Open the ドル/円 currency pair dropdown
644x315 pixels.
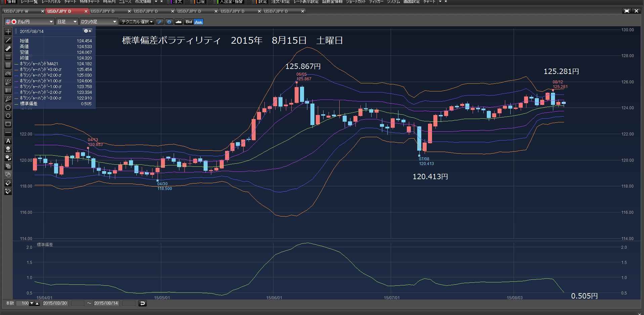tap(30, 22)
